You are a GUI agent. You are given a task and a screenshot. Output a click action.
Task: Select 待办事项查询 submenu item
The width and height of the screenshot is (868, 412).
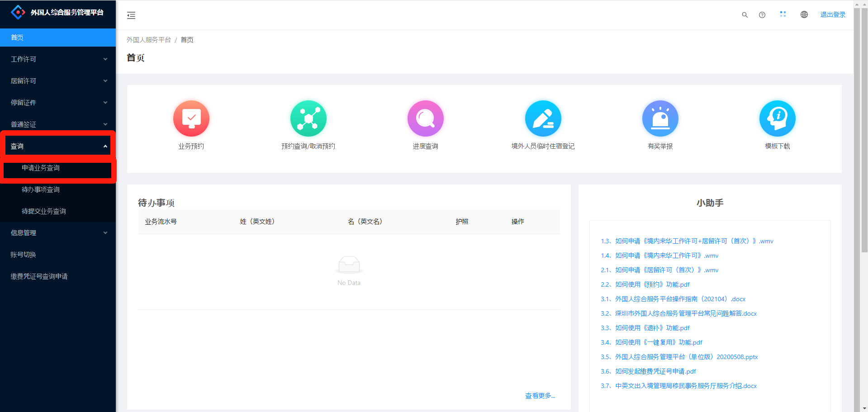point(41,189)
